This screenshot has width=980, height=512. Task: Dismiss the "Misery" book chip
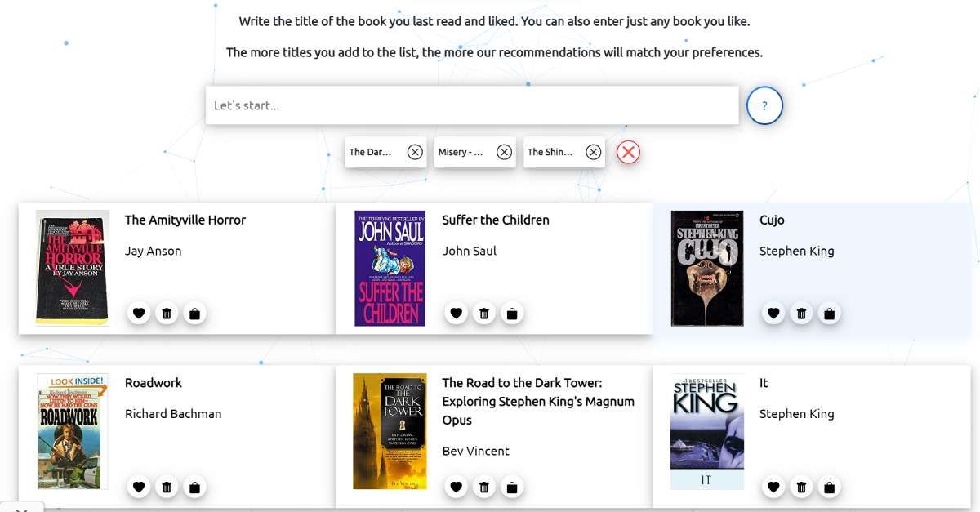pyautogui.click(x=504, y=152)
